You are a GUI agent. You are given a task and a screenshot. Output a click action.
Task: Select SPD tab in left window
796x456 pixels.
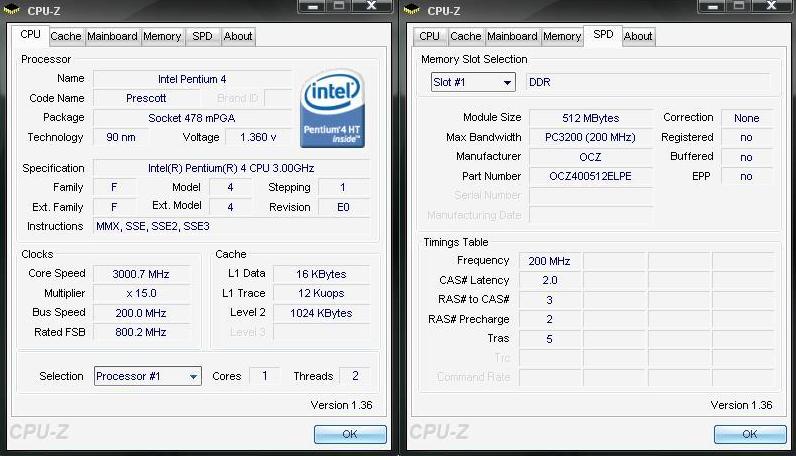coord(202,37)
